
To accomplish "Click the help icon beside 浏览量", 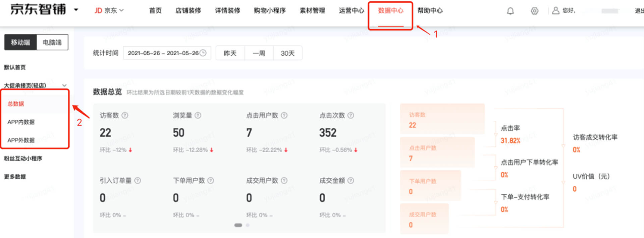I will pos(198,115).
